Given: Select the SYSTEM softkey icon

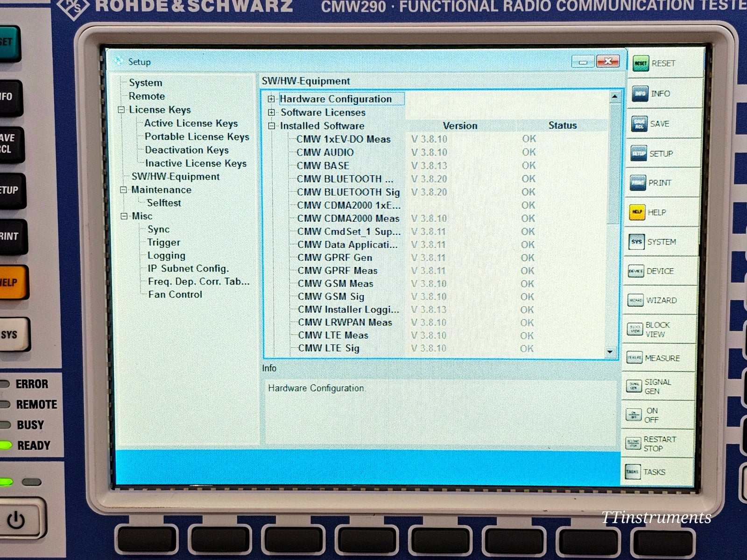Looking at the screenshot, I should click(636, 242).
